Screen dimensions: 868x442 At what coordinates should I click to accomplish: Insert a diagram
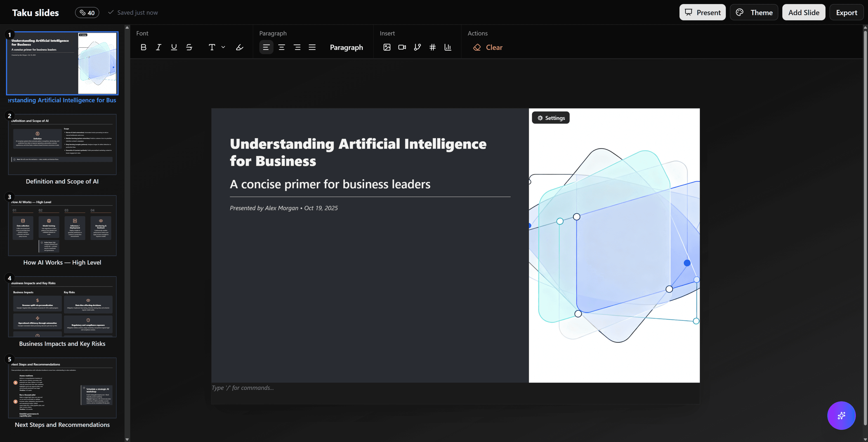pos(417,47)
